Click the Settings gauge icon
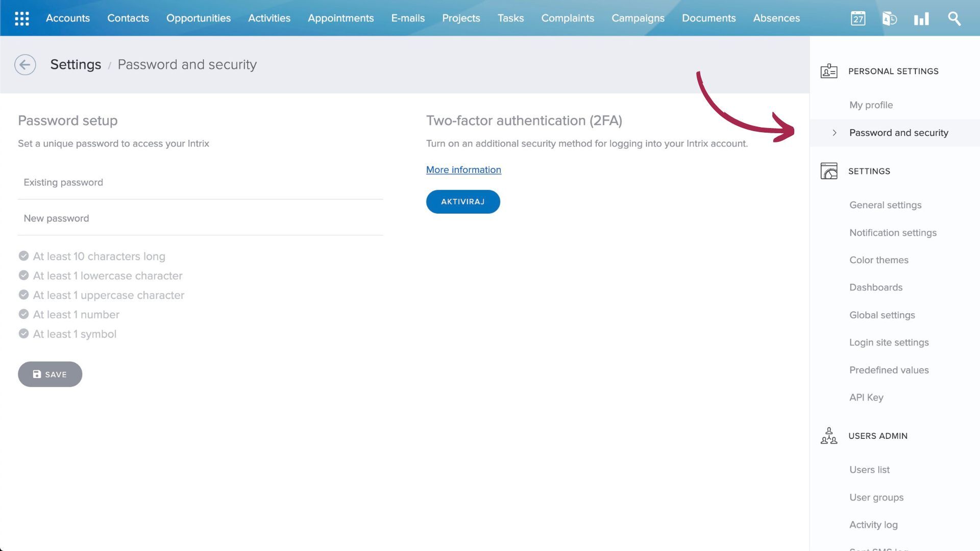The height and width of the screenshot is (551, 980). pyautogui.click(x=828, y=171)
